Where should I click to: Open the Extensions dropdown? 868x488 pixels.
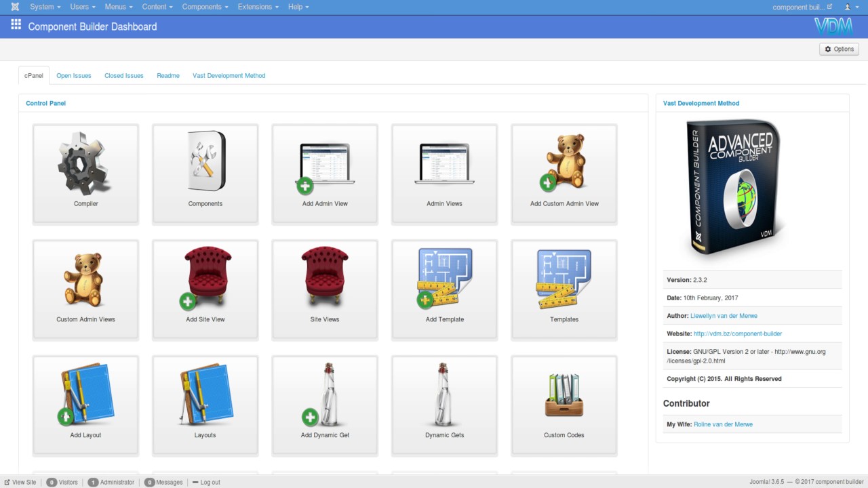(x=258, y=7)
